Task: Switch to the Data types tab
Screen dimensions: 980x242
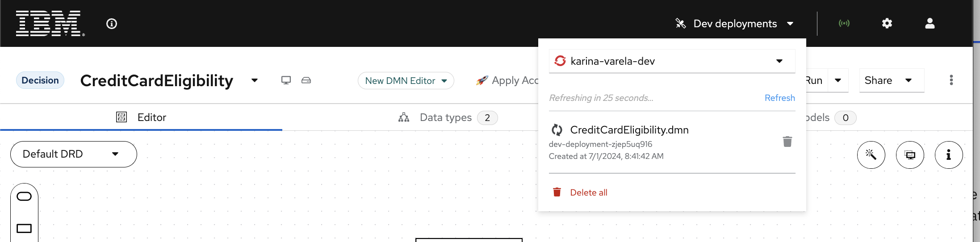Action: point(448,117)
